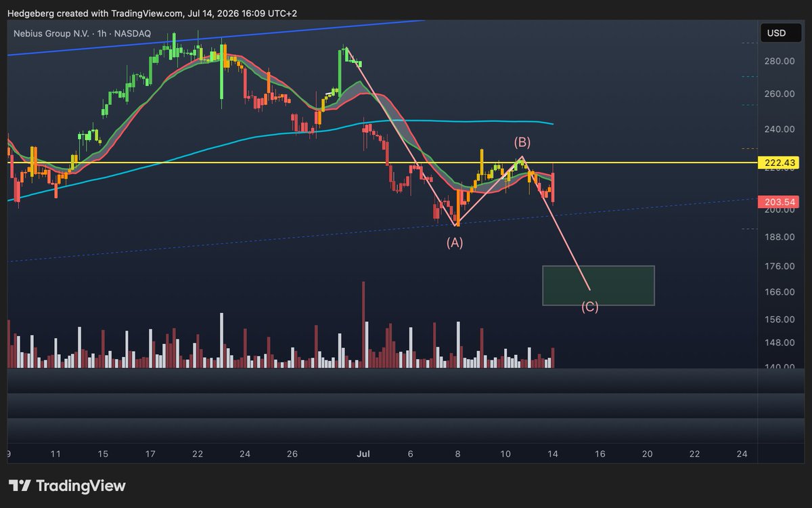Select the (C) wave label
Viewport: 812px width, 508px height.
[x=589, y=307]
